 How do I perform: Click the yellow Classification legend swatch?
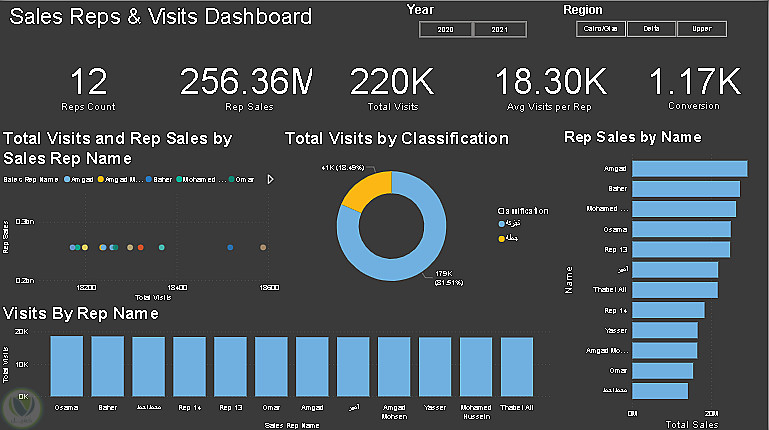tap(501, 238)
